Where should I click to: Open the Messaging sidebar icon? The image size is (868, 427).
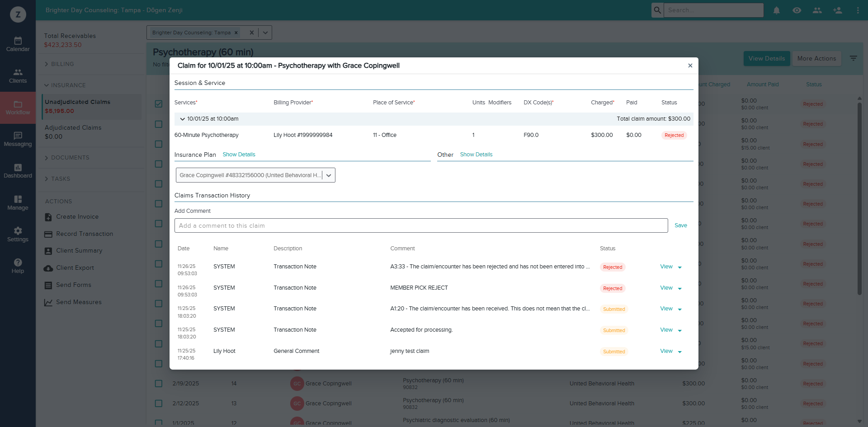pos(18,139)
